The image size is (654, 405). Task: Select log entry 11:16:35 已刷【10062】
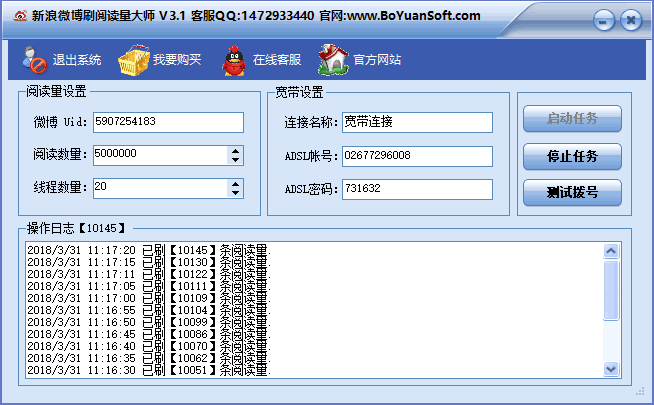pyautogui.click(x=149, y=359)
